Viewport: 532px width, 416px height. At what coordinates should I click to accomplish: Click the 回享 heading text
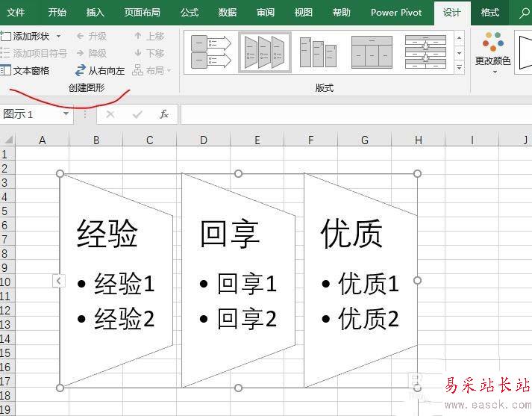(x=230, y=234)
